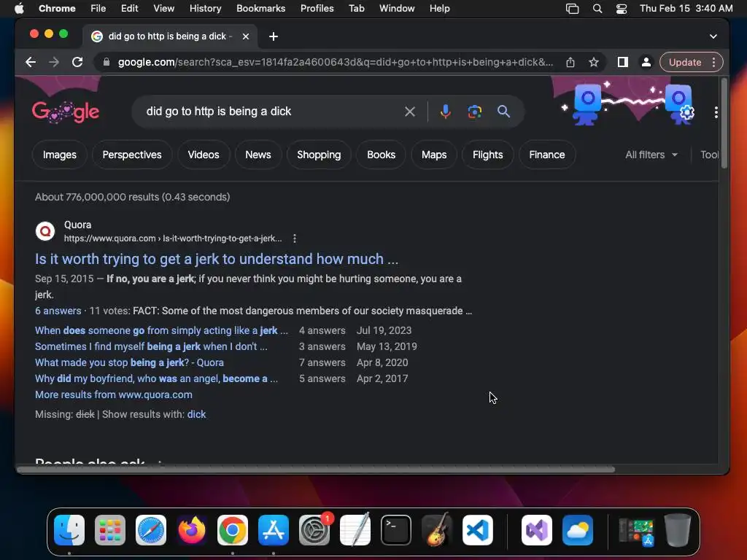Open a new tab with the plus icon
The image size is (747, 560).
[x=274, y=36]
